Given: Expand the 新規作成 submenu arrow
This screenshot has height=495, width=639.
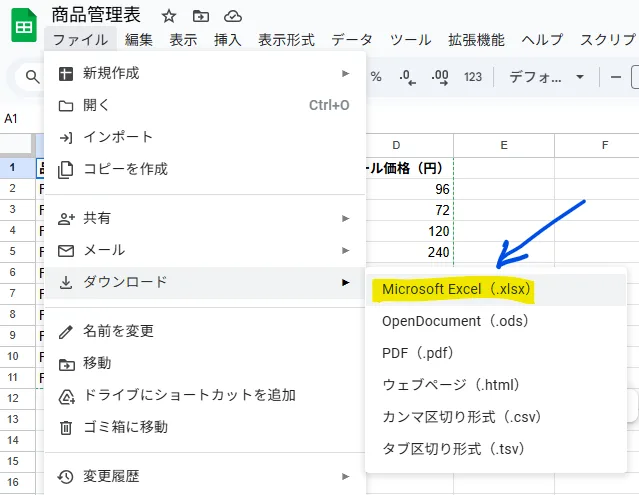Looking at the screenshot, I should click(x=346, y=73).
